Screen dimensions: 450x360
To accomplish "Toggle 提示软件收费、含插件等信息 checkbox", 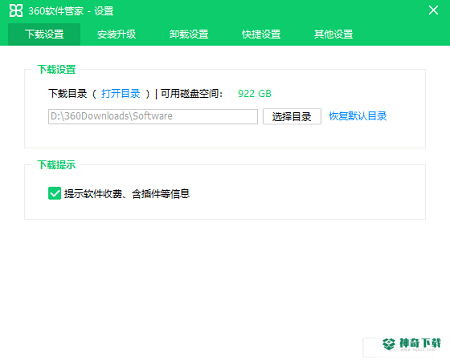I will point(54,193).
